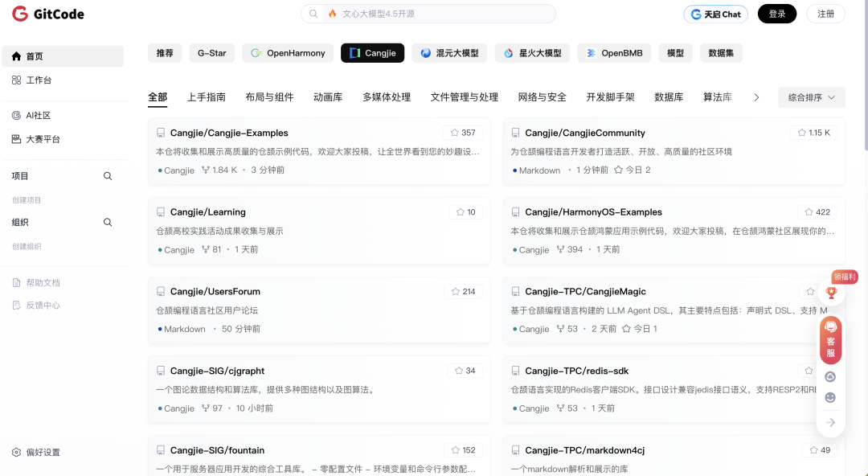Click the GitCode logo

tap(48, 14)
